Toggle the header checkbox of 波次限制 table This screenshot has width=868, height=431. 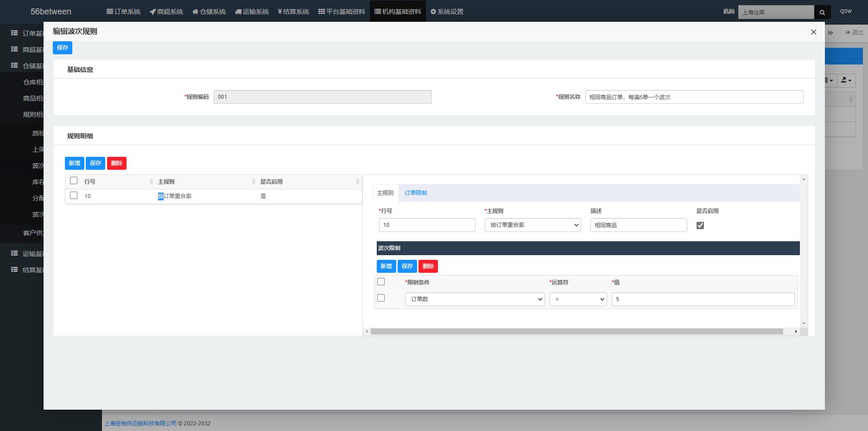coord(381,282)
